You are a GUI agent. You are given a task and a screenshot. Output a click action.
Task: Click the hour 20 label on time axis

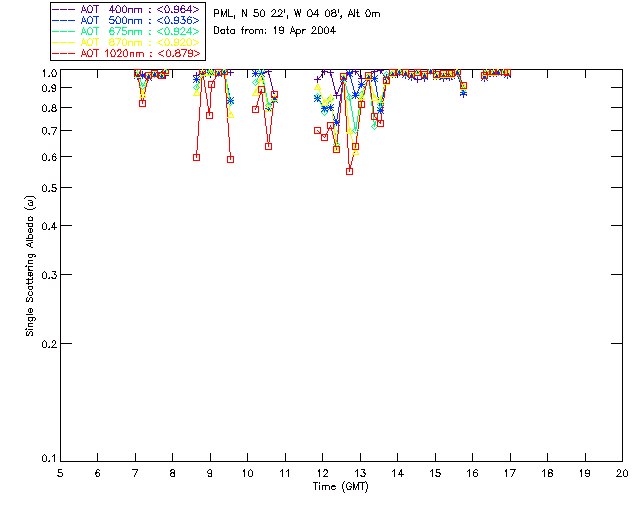point(622,473)
